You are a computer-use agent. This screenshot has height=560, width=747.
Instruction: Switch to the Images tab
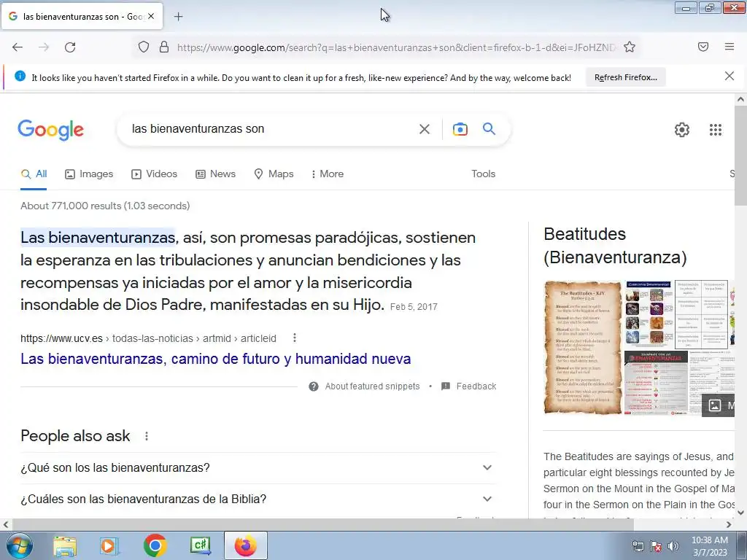(x=89, y=174)
